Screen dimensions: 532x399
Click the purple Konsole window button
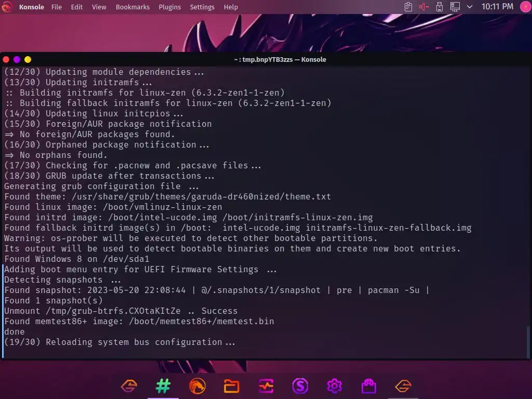[x=17, y=60]
